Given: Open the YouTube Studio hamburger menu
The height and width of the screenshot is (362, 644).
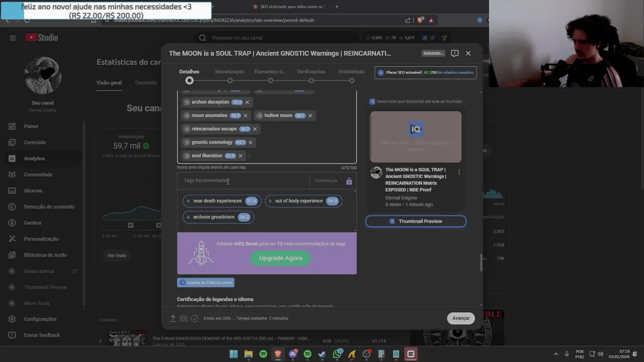Looking at the screenshot, I should point(13,38).
